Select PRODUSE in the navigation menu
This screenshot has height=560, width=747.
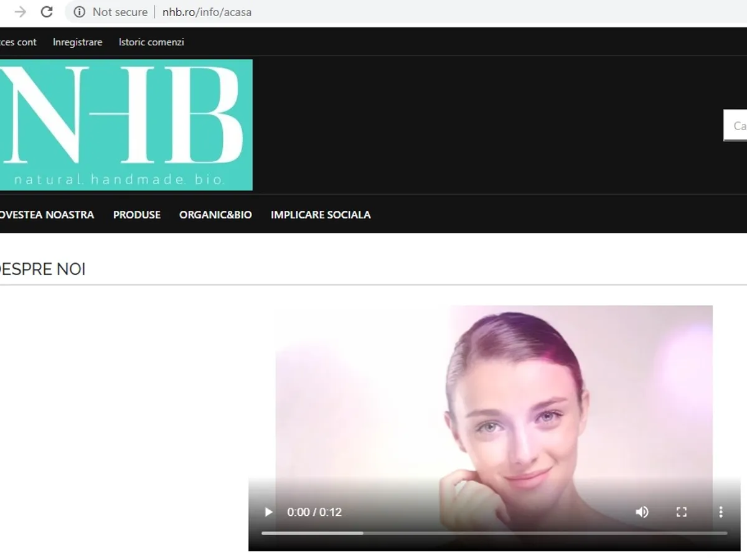pyautogui.click(x=137, y=215)
